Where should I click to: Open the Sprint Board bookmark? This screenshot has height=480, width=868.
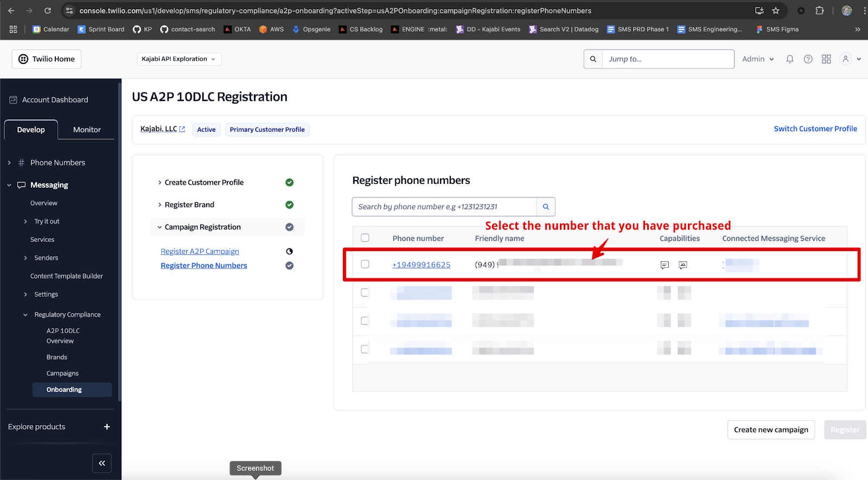pos(101,29)
